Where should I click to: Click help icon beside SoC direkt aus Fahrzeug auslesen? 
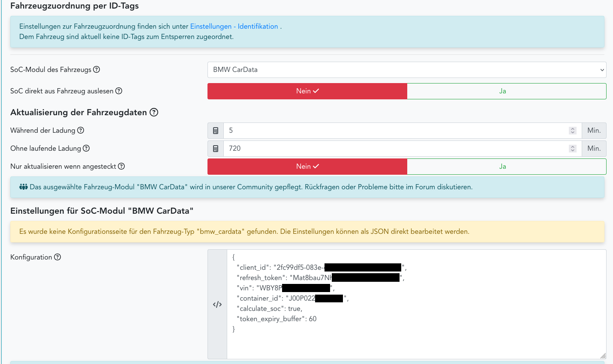[119, 91]
